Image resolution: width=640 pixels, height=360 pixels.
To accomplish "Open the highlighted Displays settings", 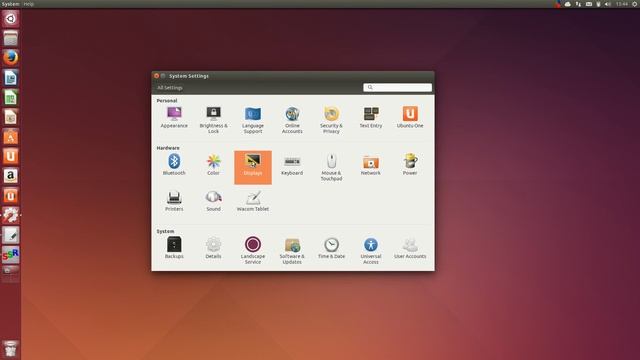I will [x=253, y=167].
